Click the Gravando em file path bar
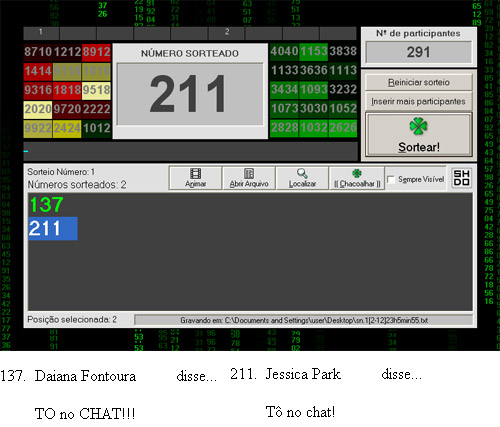This screenshot has width=500, height=427. point(303,320)
